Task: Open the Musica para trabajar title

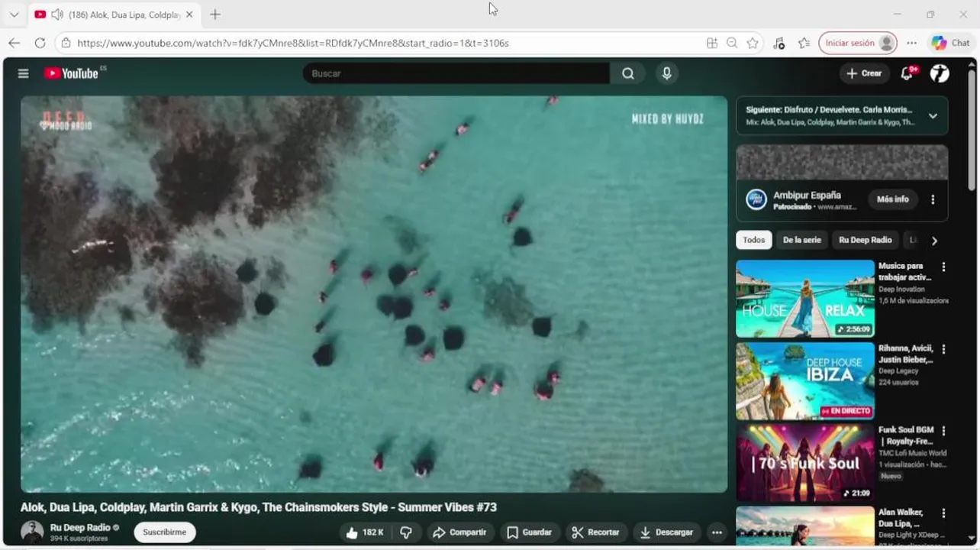Action: click(904, 271)
